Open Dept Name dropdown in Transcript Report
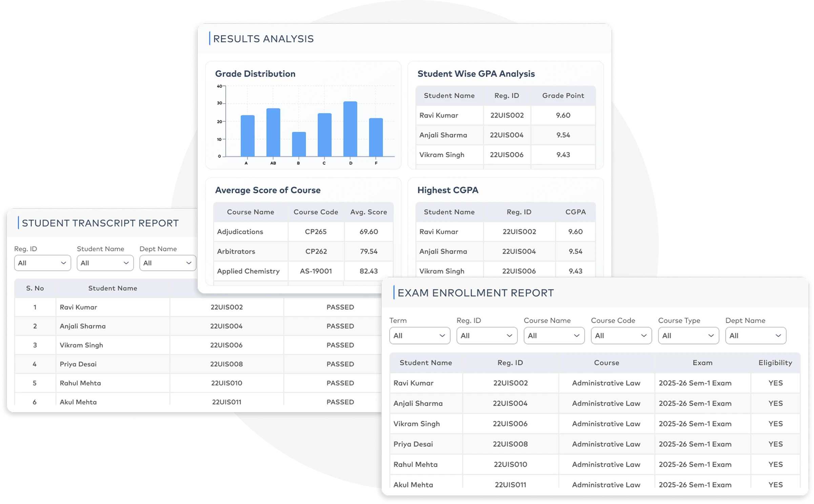The width and height of the screenshot is (814, 504). click(168, 263)
